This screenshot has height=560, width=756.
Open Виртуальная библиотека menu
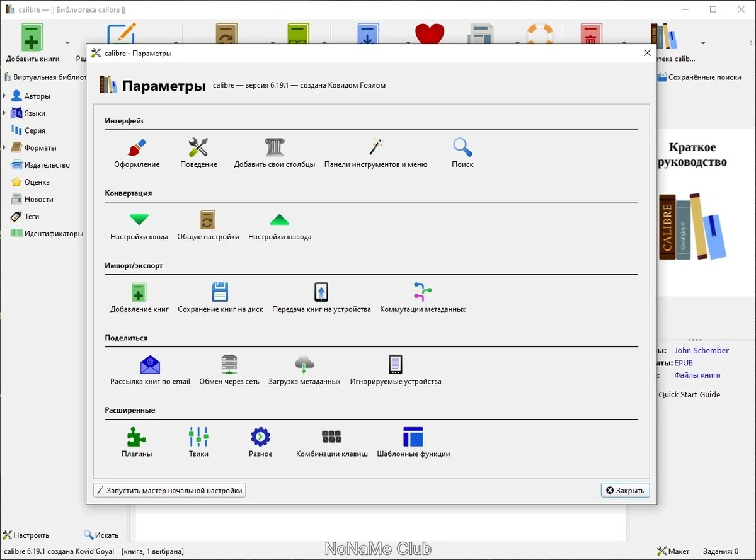(x=45, y=77)
